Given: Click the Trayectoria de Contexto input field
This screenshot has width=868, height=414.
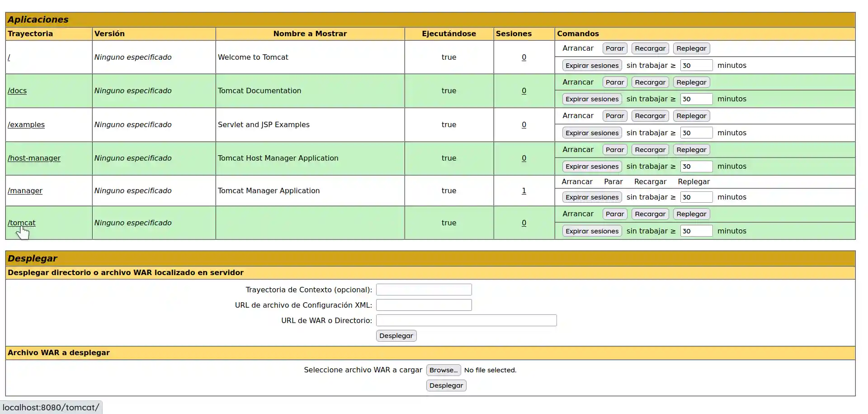Looking at the screenshot, I should (x=424, y=290).
